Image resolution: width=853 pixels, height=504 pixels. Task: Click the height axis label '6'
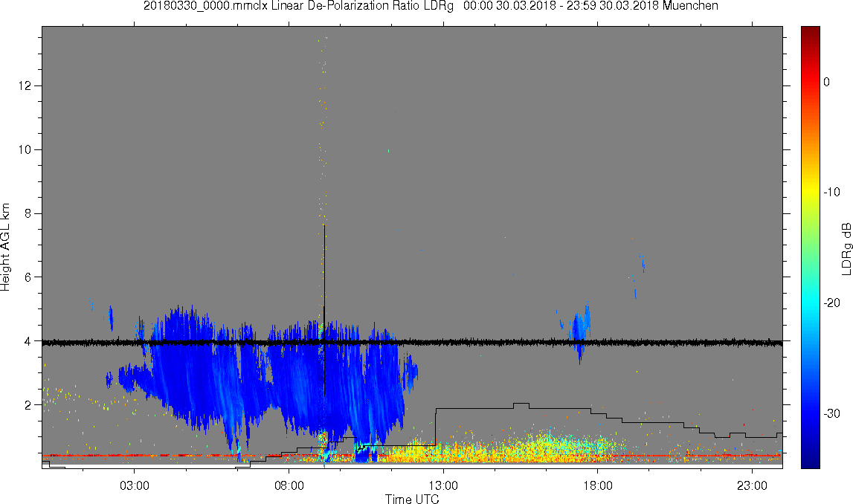(x=28, y=277)
